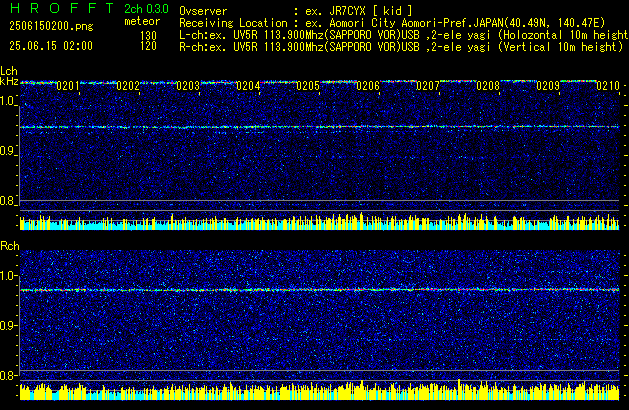The width and height of the screenshot is (629, 410).
Task: Select the L-ch UV5R Holozontal yagi line
Action: (404, 35)
